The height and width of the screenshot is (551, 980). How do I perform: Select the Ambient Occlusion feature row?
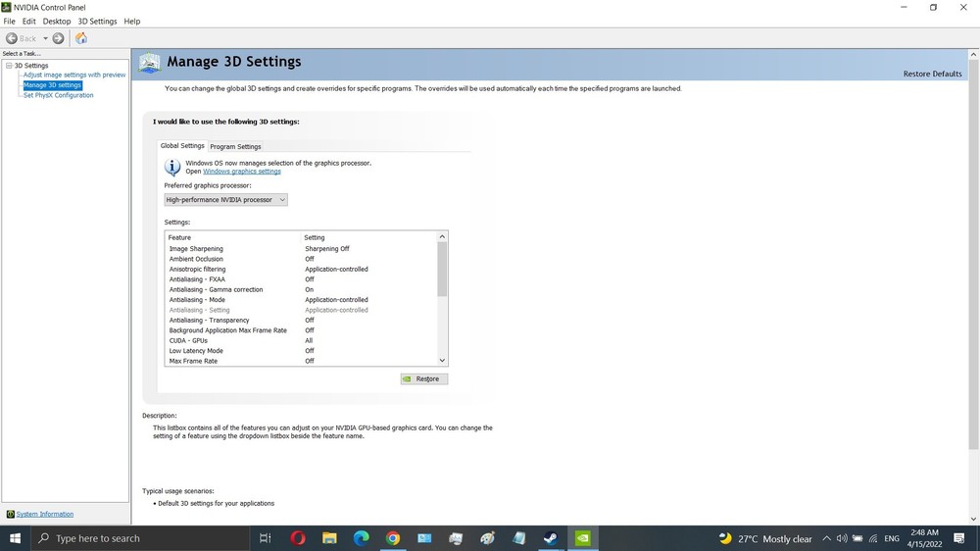302,259
